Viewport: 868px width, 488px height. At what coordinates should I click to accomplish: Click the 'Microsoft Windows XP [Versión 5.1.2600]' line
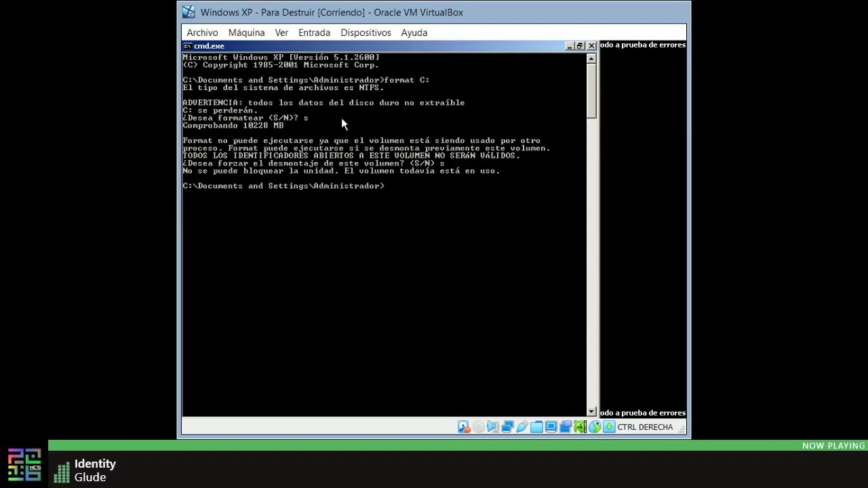tap(281, 58)
